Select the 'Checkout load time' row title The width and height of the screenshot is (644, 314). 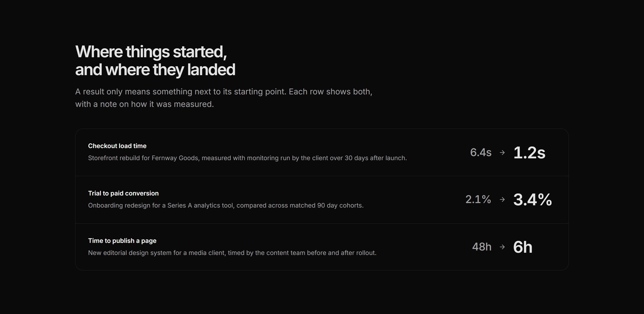point(117,146)
